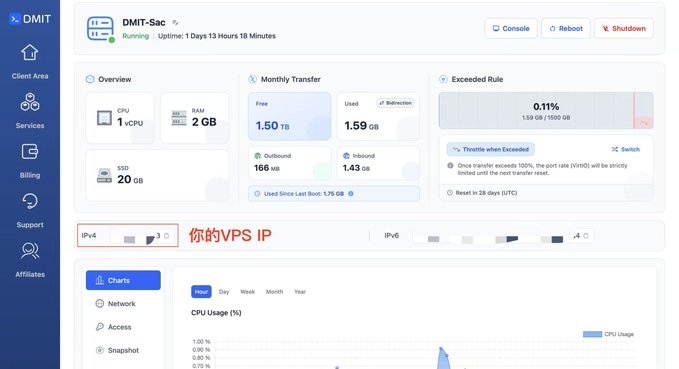679x369 pixels.
Task: Click edit icon next to DMIT-Sac name
Action: (175, 23)
